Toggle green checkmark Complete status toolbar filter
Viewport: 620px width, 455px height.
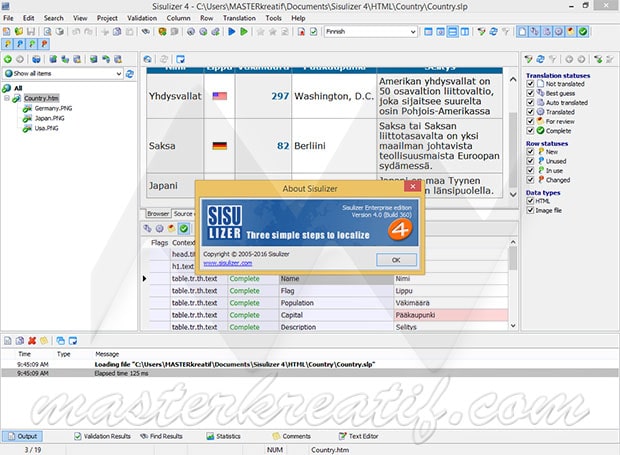[583, 32]
